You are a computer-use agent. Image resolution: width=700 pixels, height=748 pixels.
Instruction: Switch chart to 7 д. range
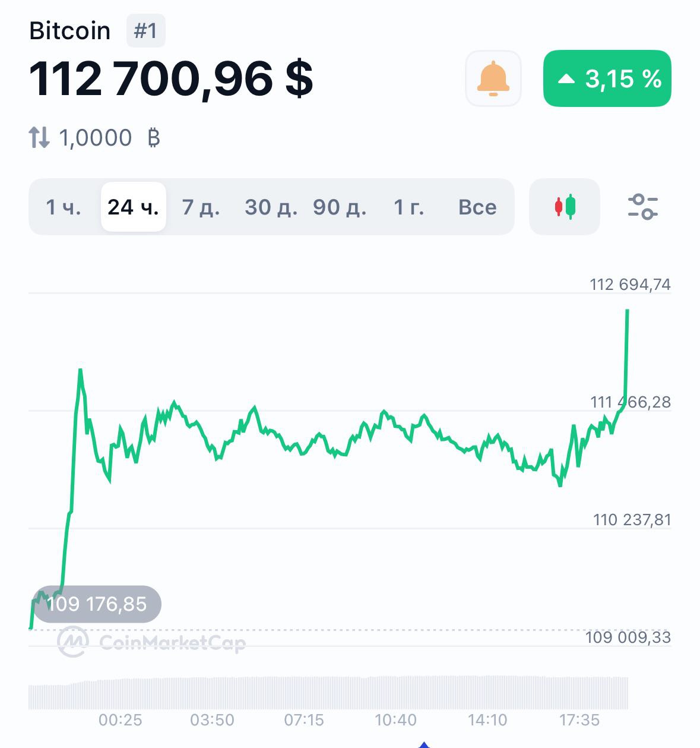[201, 207]
